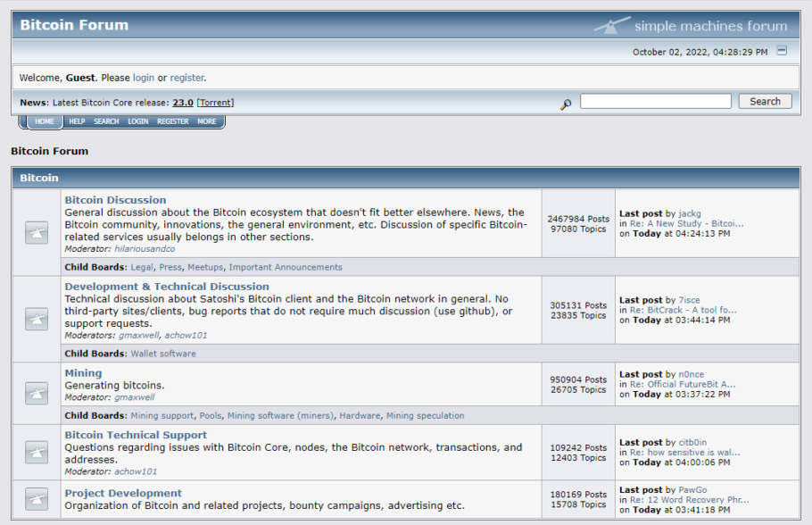The image size is (812, 525).
Task: Open the Mining support child board
Action: (162, 416)
